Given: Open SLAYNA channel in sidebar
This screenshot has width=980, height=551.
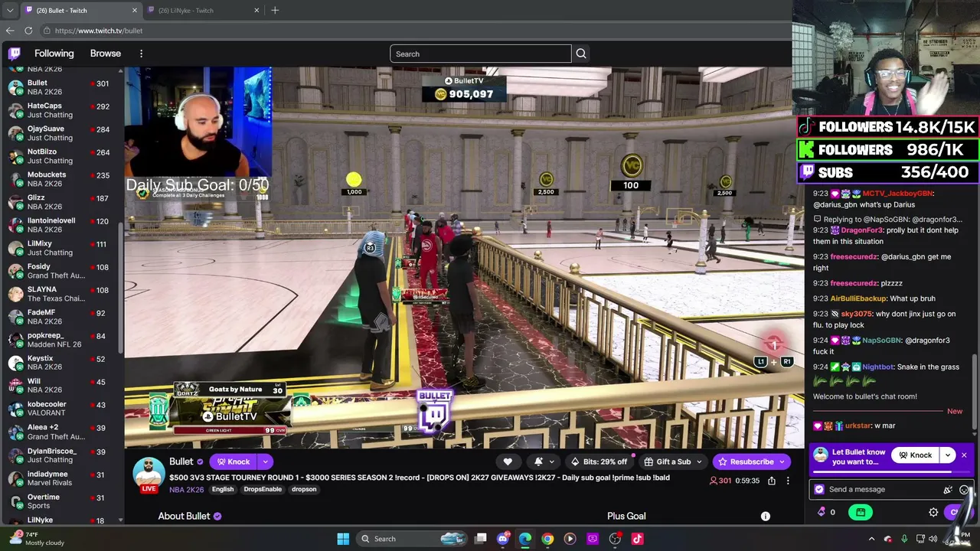Looking at the screenshot, I should coord(60,294).
